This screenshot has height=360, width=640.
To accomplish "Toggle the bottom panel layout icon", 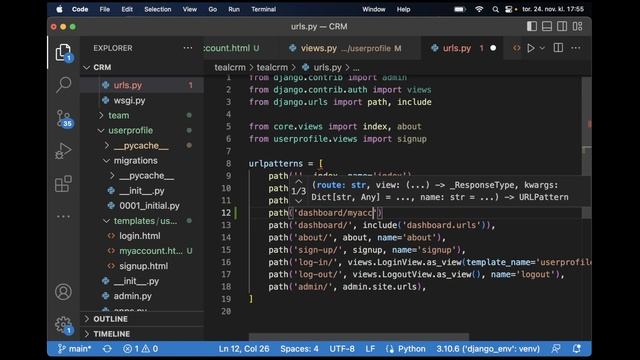I will [547, 27].
